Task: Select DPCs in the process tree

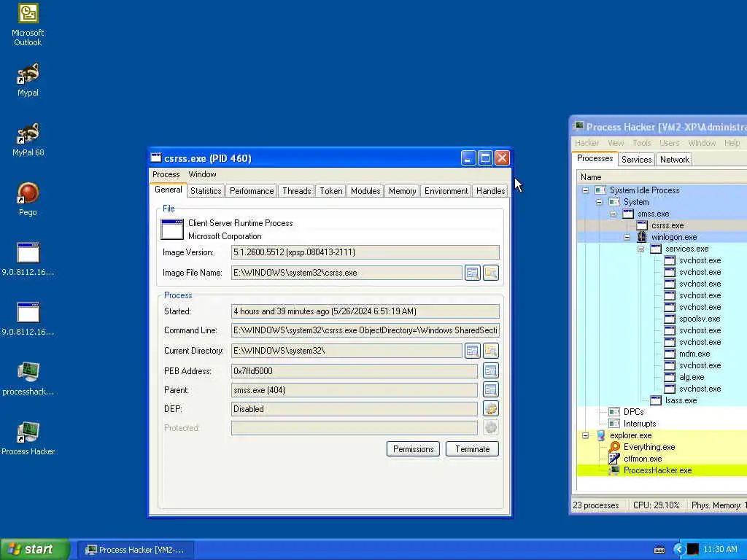Action: [633, 412]
